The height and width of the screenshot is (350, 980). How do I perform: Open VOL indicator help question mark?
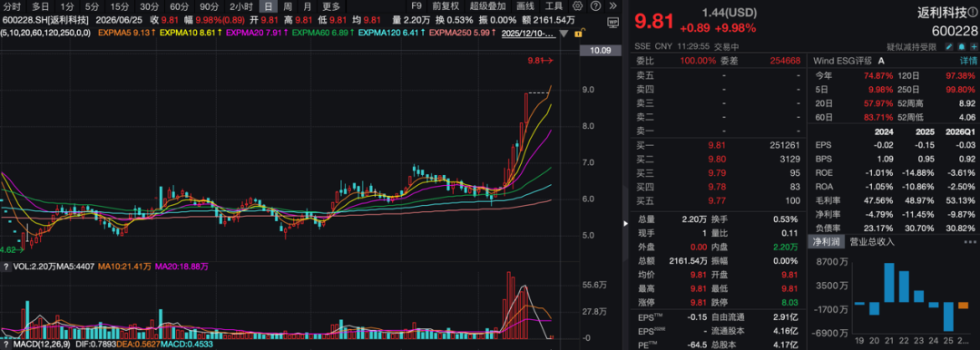[x=5, y=267]
